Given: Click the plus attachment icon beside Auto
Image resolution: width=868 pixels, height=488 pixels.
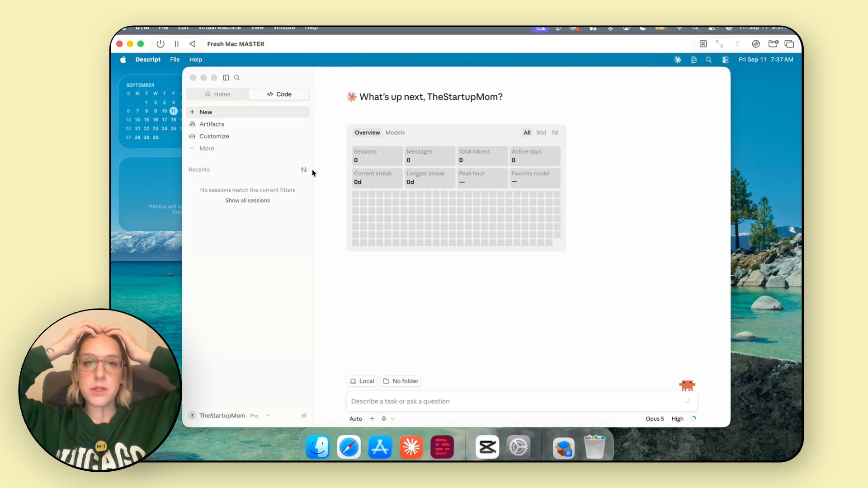Looking at the screenshot, I should pyautogui.click(x=372, y=418).
